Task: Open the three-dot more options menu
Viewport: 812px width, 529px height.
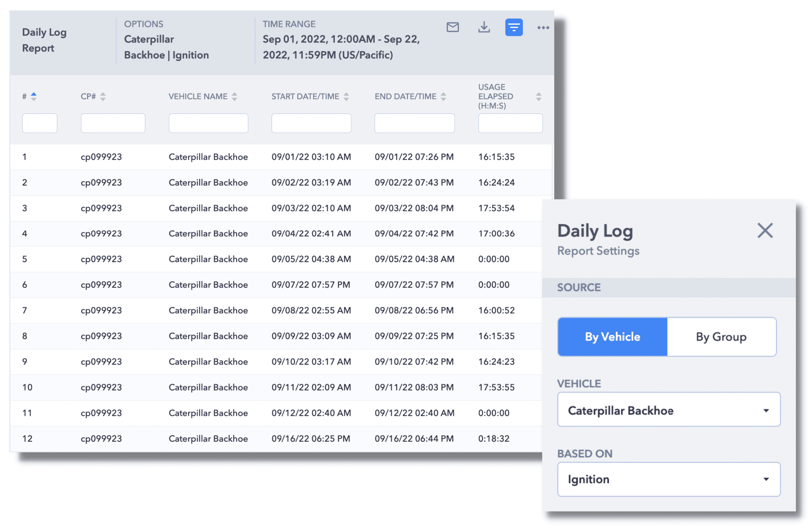Action: click(x=543, y=27)
